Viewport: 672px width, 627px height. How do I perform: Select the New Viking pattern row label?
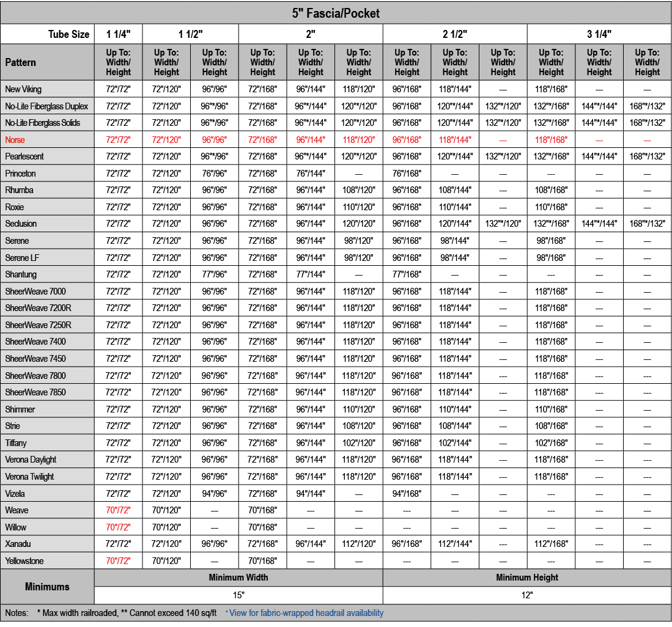point(23,89)
